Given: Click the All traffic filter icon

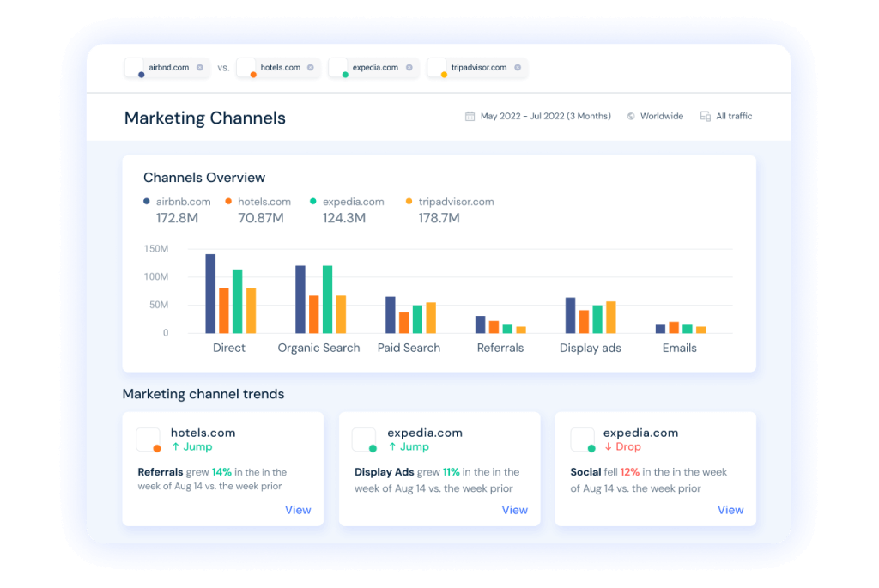Looking at the screenshot, I should pyautogui.click(x=705, y=116).
